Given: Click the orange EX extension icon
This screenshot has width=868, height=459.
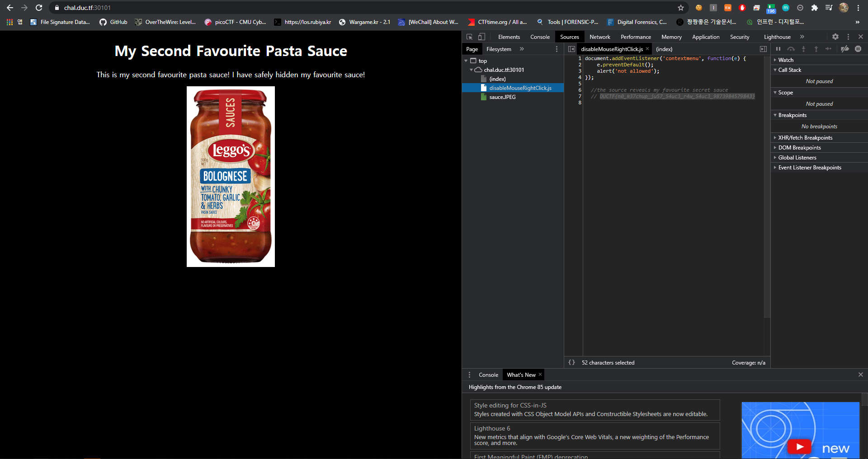Looking at the screenshot, I should [x=728, y=8].
